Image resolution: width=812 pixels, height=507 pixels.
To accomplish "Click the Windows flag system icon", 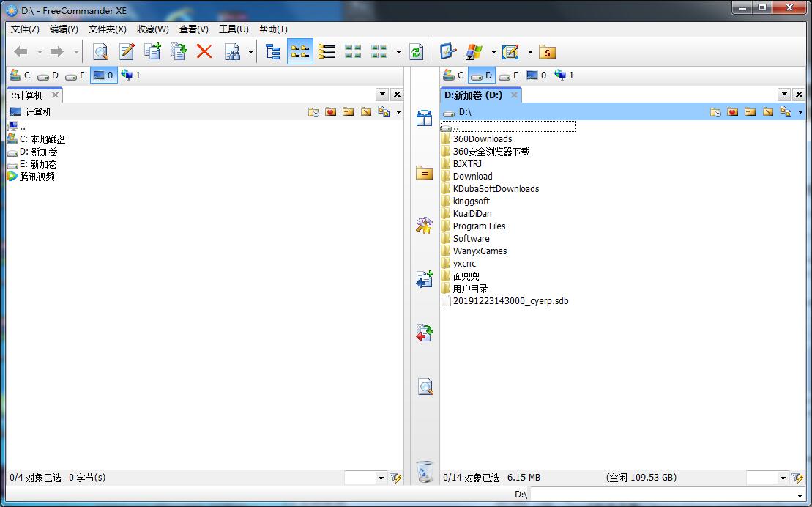I will (474, 52).
